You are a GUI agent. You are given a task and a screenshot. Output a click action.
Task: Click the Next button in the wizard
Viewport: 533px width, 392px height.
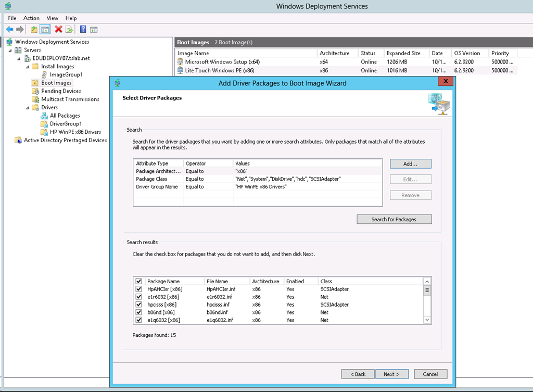coord(392,374)
